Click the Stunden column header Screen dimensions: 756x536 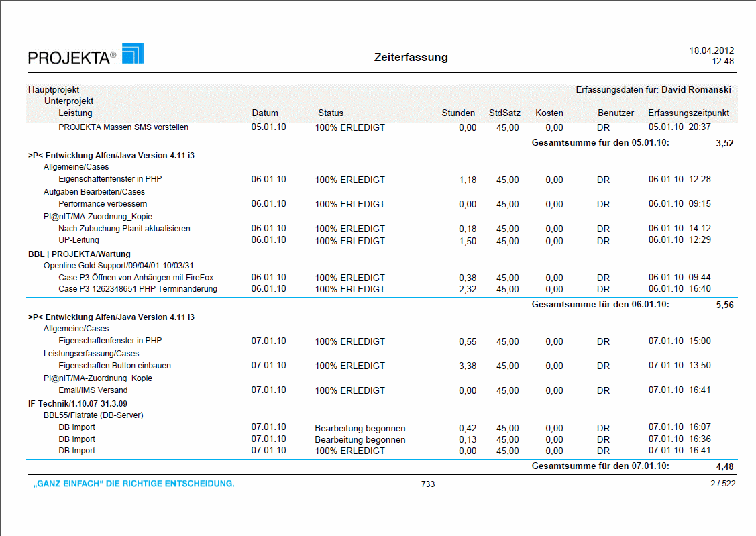(x=458, y=113)
